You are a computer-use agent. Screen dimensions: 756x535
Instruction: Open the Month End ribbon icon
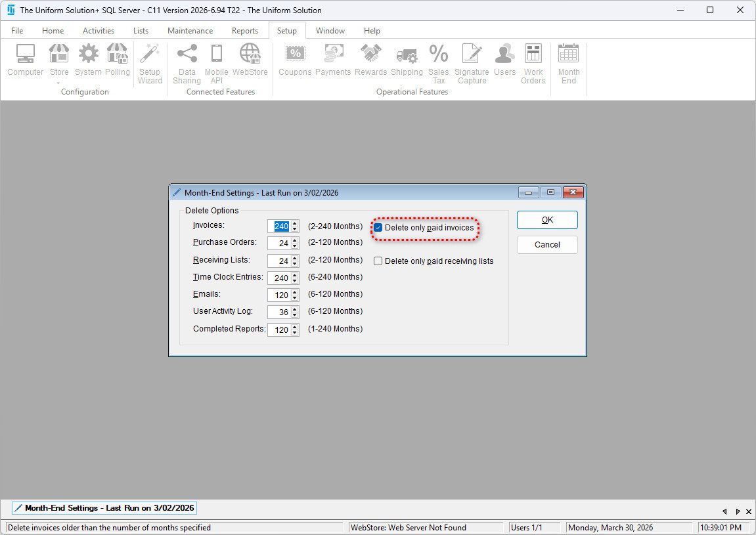coord(568,64)
